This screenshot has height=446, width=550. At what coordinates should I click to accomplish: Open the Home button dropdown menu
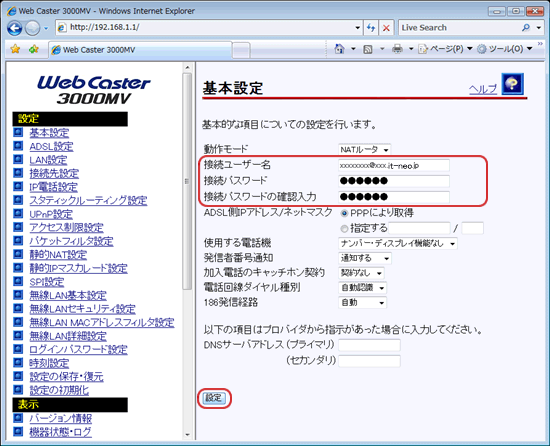click(353, 49)
